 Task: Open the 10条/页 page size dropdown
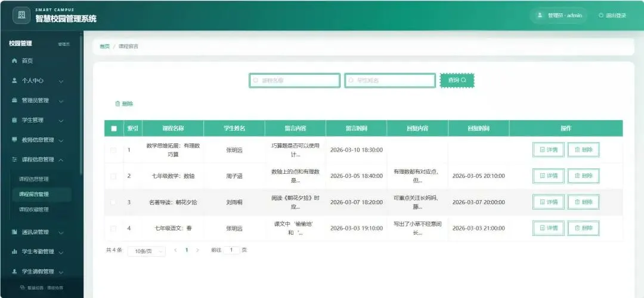click(147, 251)
